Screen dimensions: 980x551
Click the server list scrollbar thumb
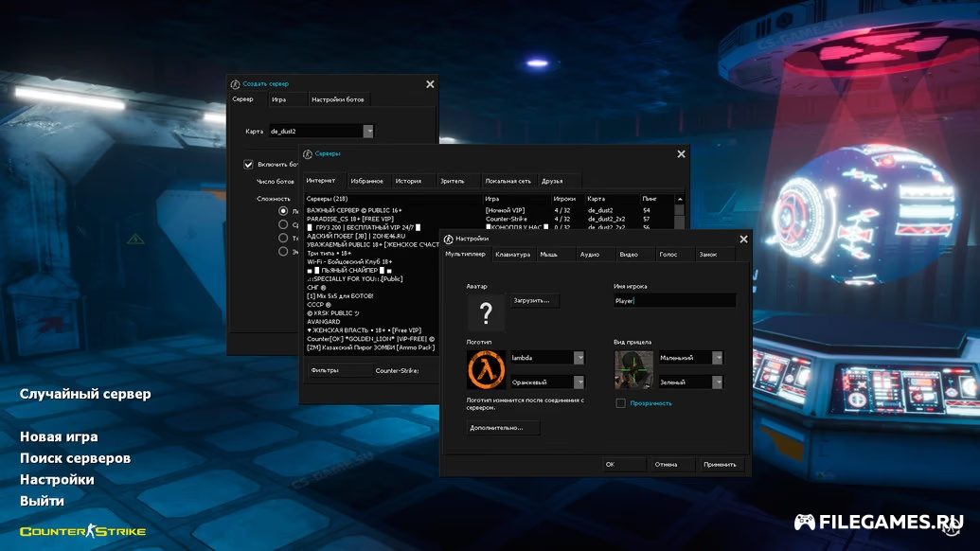[680, 209]
